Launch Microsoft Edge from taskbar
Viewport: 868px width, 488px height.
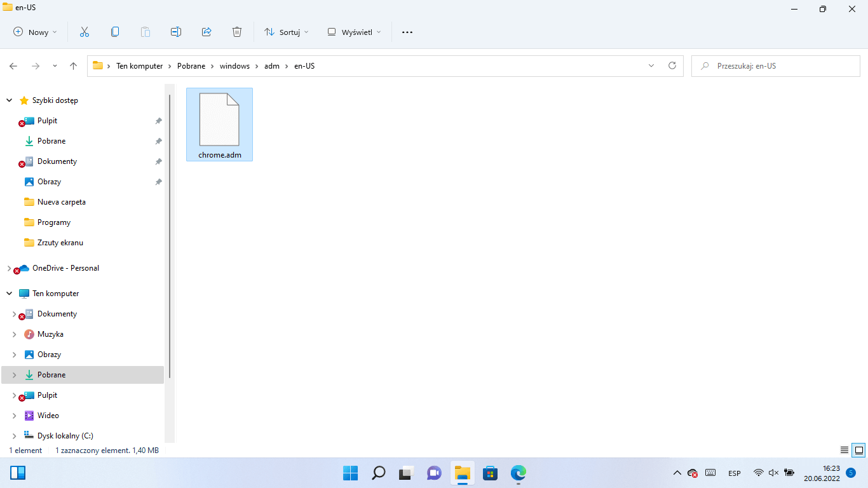(519, 473)
